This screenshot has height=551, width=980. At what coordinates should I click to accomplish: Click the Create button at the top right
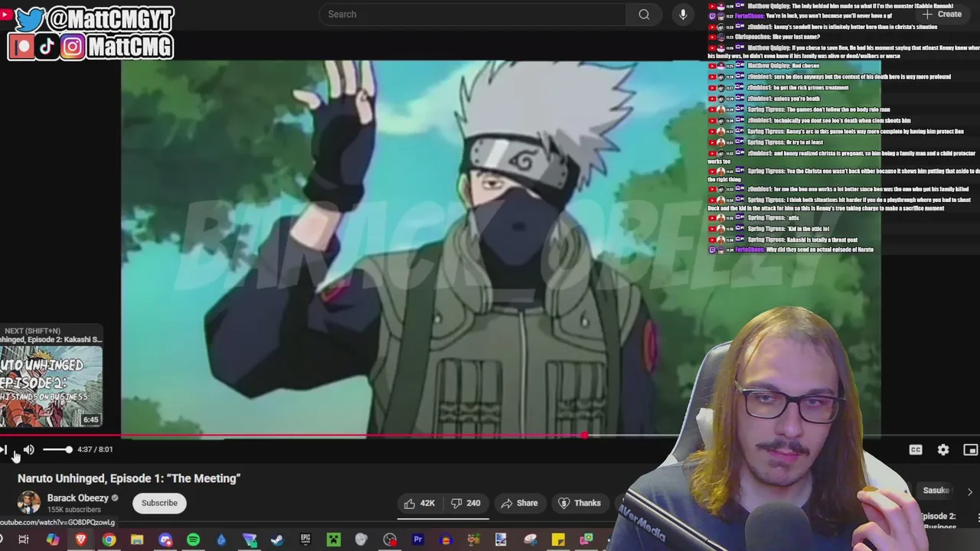point(942,14)
